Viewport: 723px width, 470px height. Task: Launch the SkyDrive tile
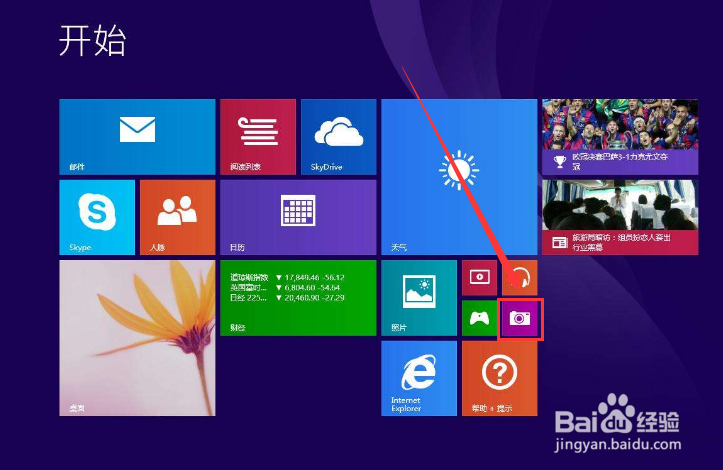tap(338, 137)
